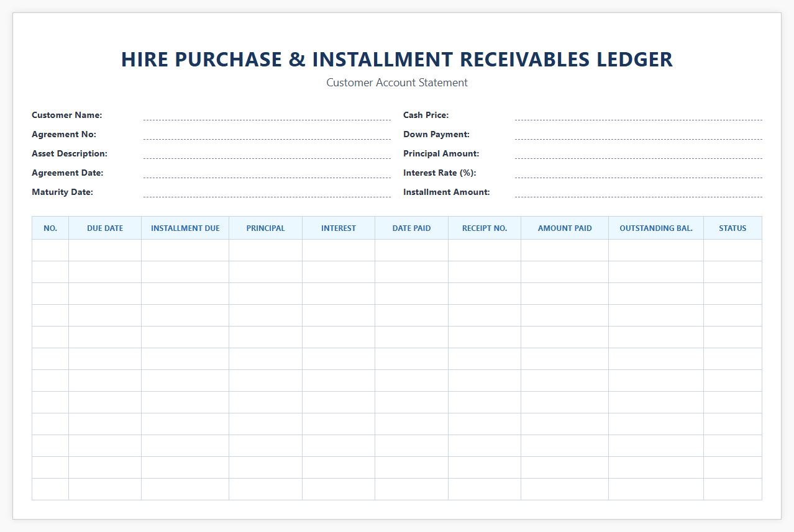This screenshot has height=532, width=794.
Task: Select the NO. column header
Action: tap(50, 228)
